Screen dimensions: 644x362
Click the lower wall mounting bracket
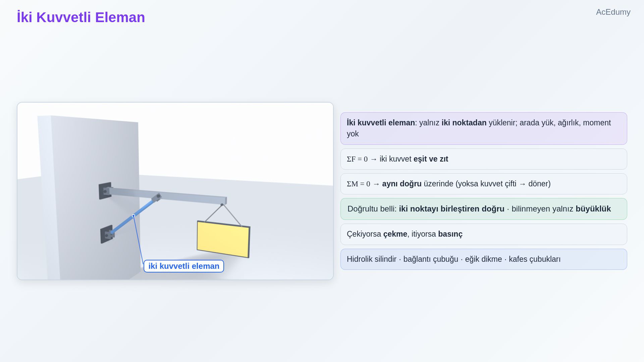pos(107,234)
